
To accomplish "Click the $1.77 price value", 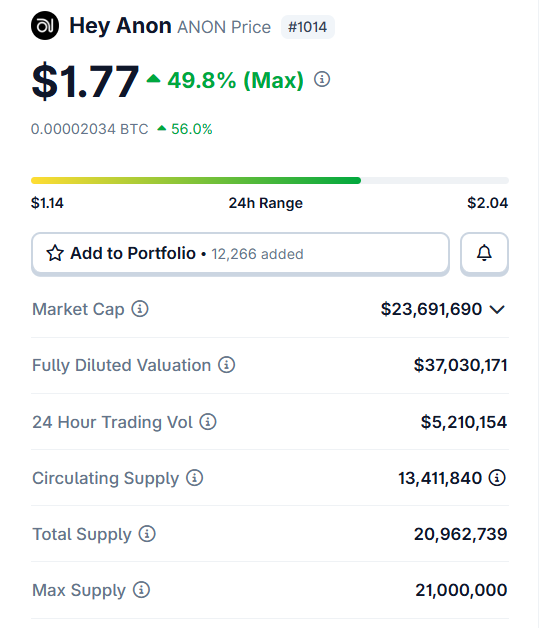I will [x=85, y=81].
